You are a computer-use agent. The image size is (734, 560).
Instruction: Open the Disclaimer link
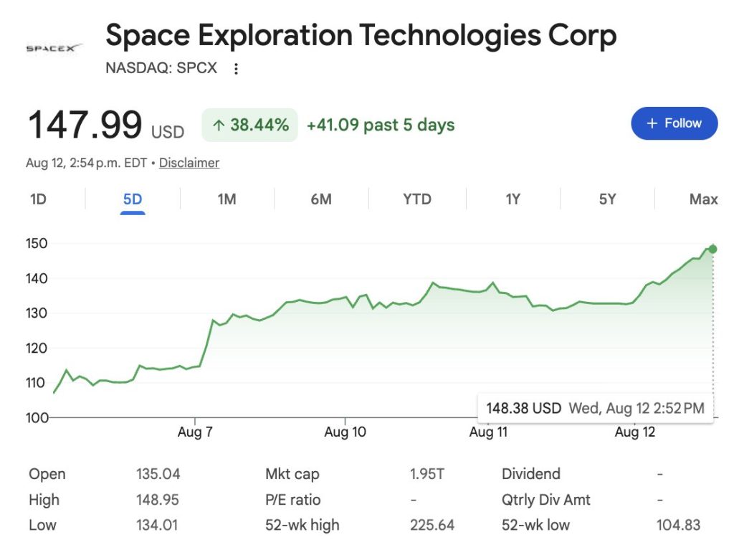189,163
